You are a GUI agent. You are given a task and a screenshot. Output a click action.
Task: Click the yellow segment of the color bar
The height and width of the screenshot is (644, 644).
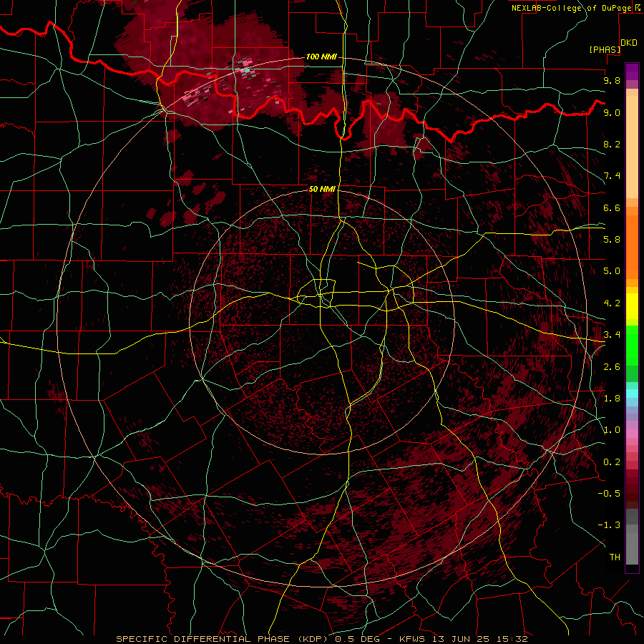click(632, 306)
